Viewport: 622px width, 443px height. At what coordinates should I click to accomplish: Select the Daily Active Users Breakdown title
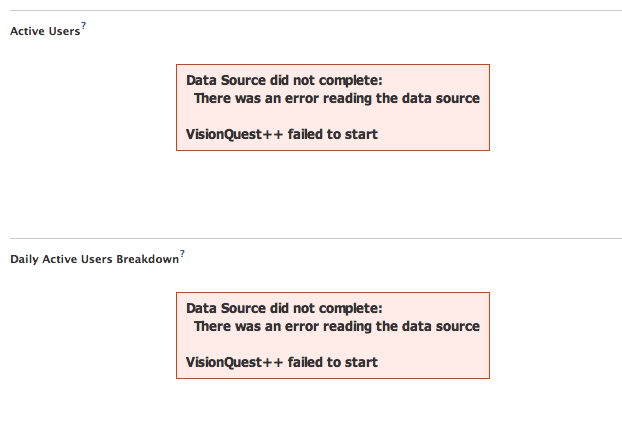click(95, 260)
